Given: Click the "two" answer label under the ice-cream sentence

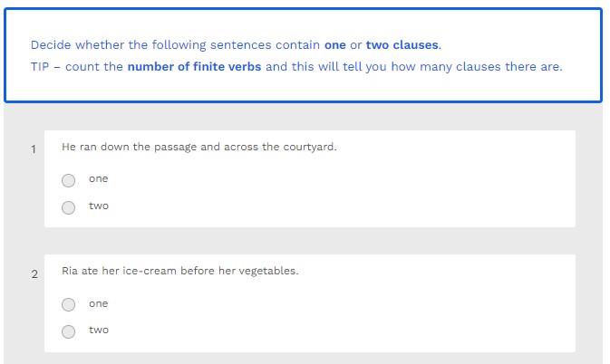Looking at the screenshot, I should (x=98, y=330).
